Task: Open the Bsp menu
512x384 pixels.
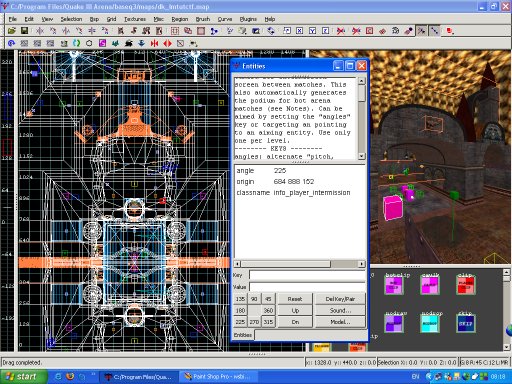Action: point(94,19)
